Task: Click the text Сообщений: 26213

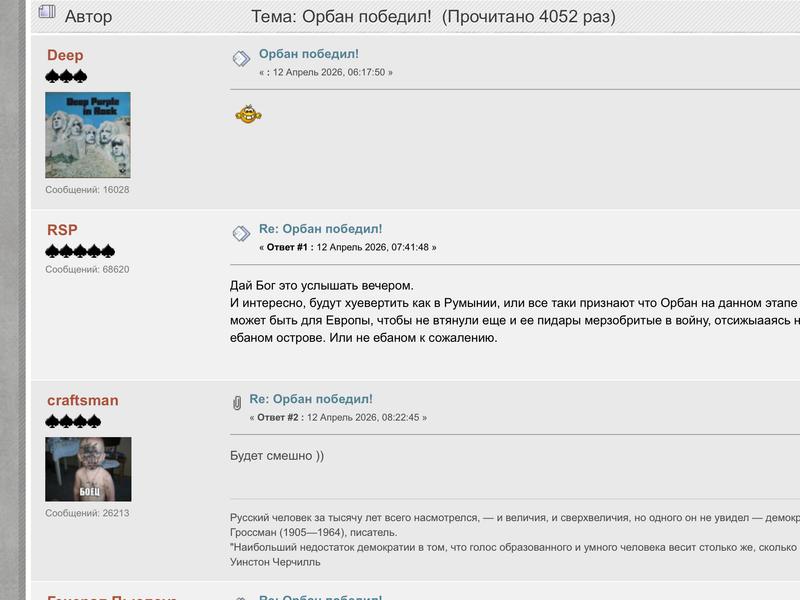Action: coord(87,513)
